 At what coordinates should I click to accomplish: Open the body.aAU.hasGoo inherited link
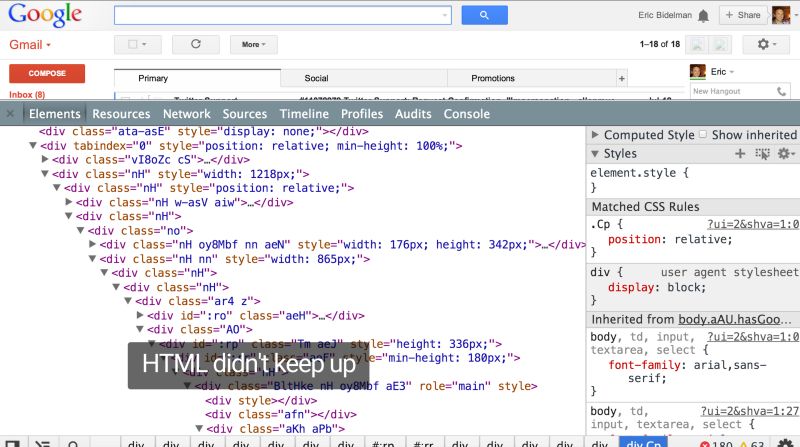tap(735, 319)
